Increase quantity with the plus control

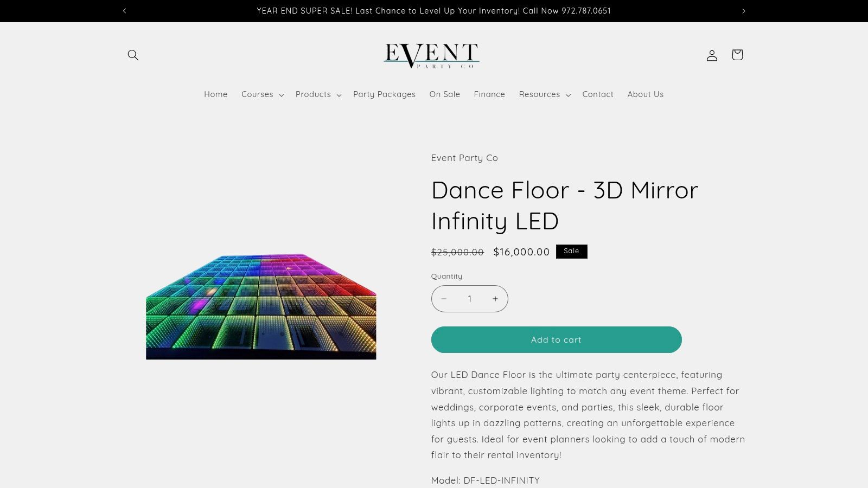tap(495, 298)
